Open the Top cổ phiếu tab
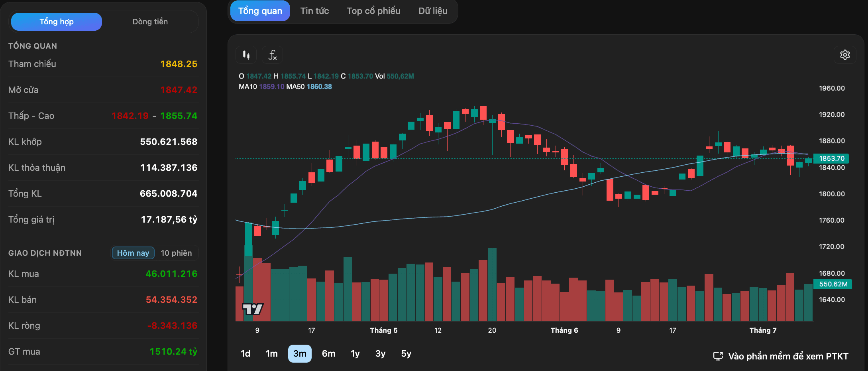 pyautogui.click(x=373, y=11)
